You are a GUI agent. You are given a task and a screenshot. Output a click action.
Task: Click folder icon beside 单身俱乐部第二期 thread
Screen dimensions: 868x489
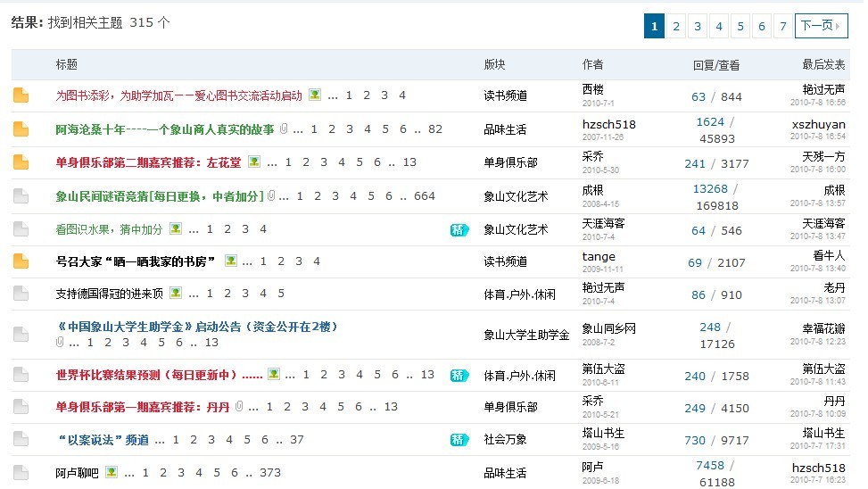21,162
